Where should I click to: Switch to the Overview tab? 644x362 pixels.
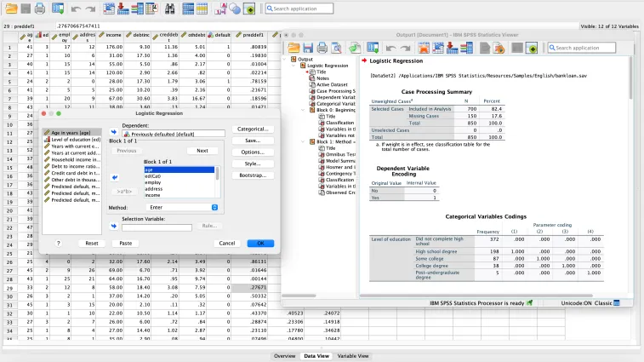[x=285, y=355]
